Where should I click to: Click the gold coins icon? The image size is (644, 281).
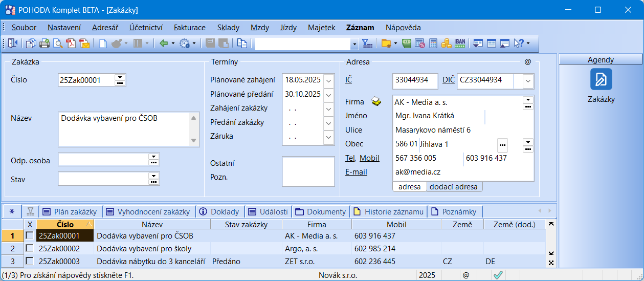pos(446,44)
